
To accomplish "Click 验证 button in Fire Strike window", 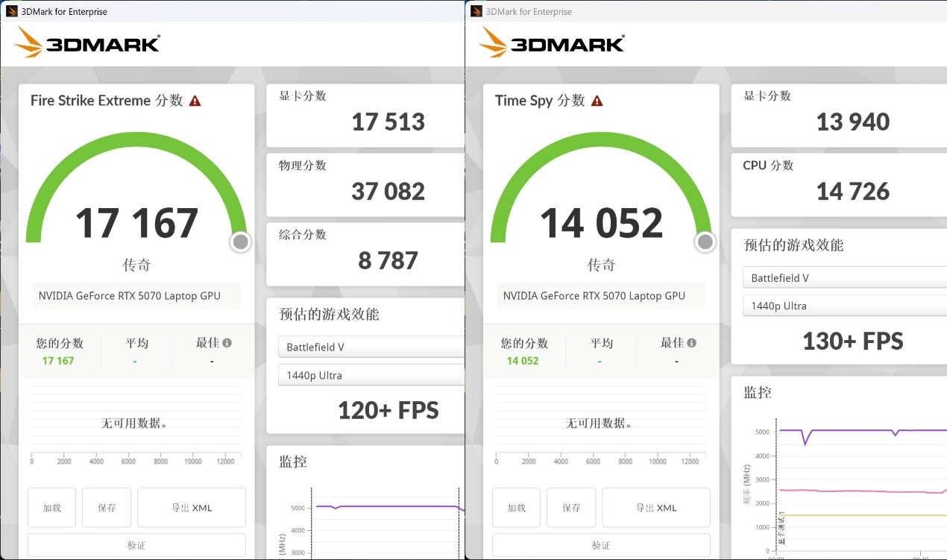I will click(x=136, y=545).
